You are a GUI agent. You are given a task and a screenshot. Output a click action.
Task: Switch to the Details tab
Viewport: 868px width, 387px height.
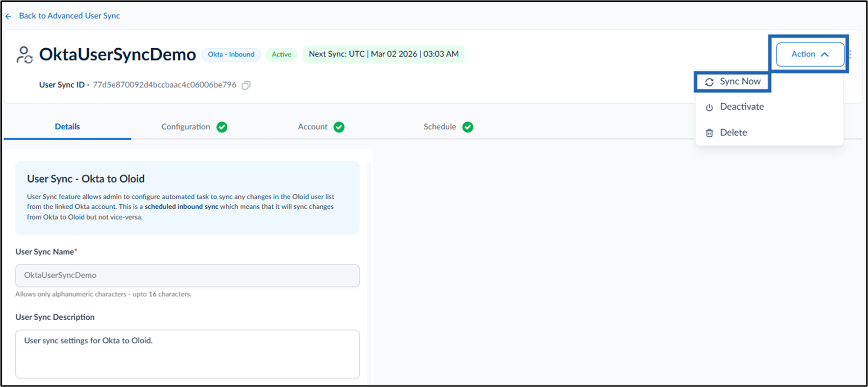(68, 127)
